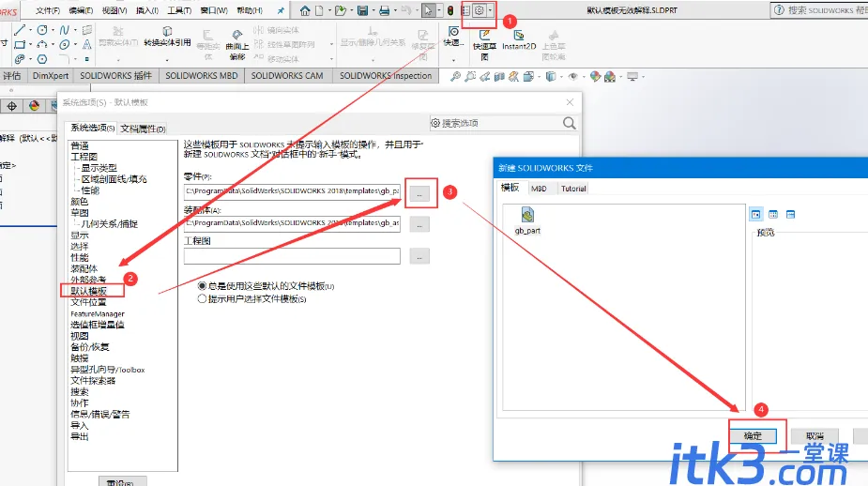Switch to SOLIDWORKS CAM tab
The width and height of the screenshot is (868, 486).
click(287, 76)
